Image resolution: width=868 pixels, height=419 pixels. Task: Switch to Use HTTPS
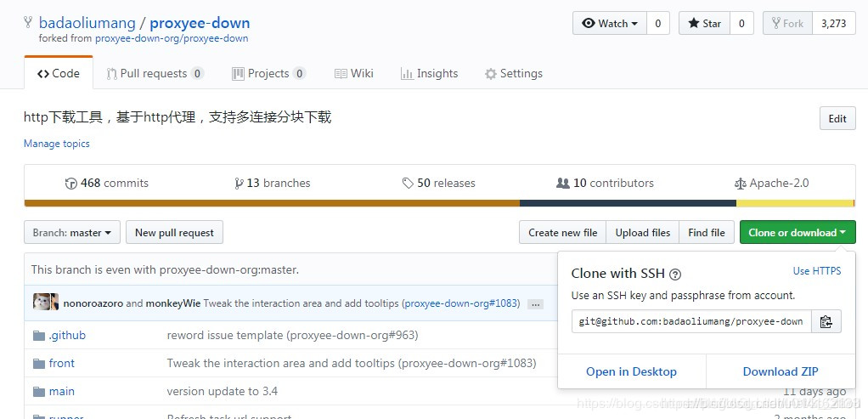tap(817, 271)
